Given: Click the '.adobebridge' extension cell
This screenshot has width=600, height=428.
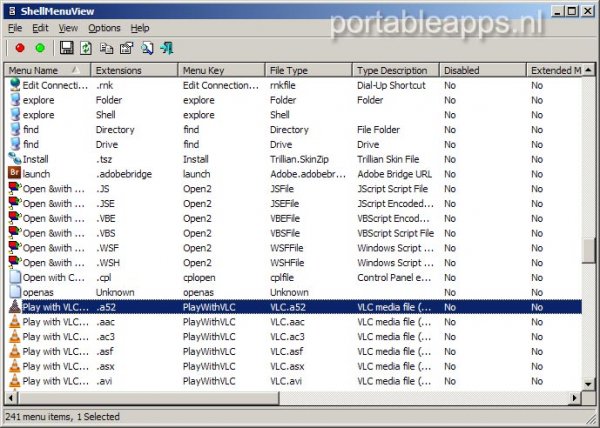Looking at the screenshot, I should click(x=124, y=174).
